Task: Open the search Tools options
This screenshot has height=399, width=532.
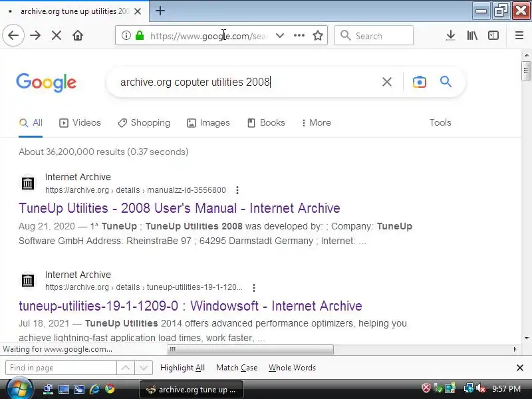Action: pos(440,122)
